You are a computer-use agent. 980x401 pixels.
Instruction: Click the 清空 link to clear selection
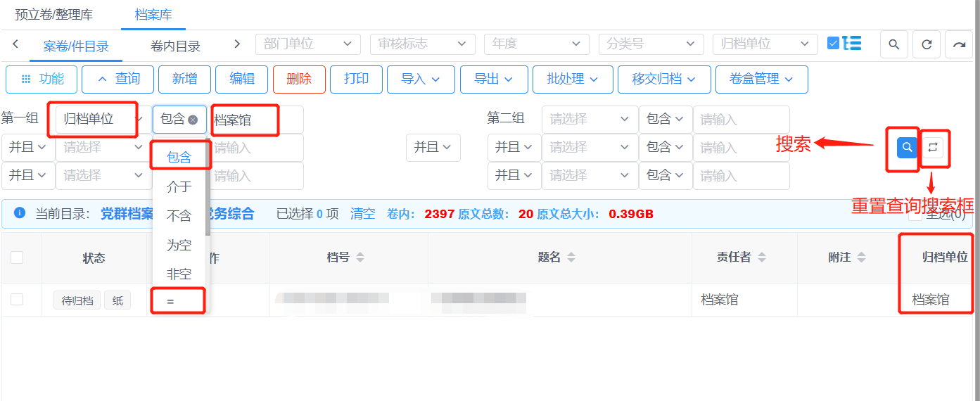click(x=363, y=214)
